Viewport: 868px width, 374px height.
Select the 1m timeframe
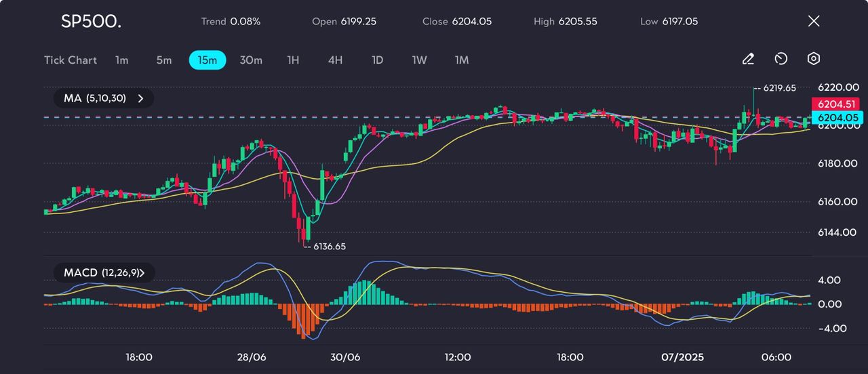pos(121,60)
